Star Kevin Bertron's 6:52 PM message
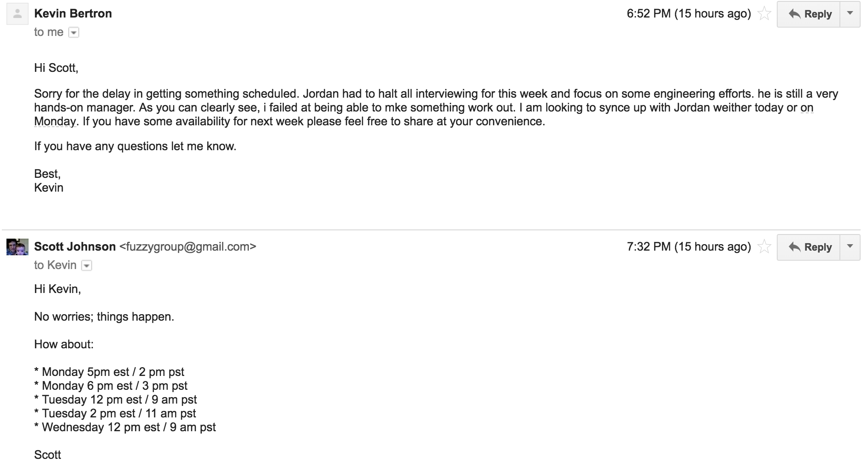 coord(764,14)
